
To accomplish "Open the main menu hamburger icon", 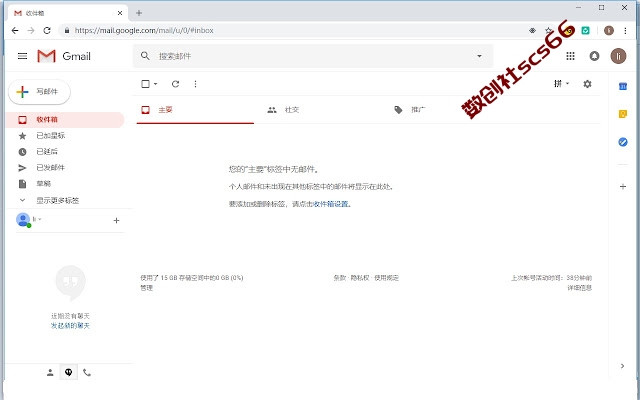I will point(22,56).
